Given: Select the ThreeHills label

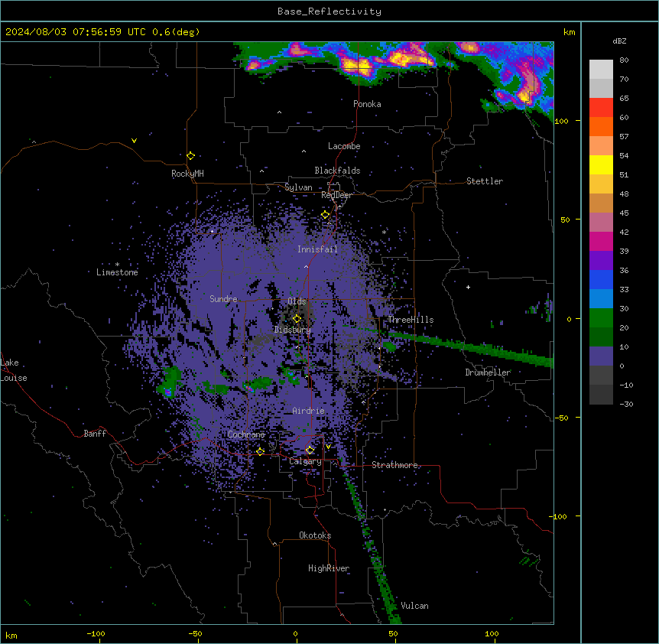Looking at the screenshot, I should point(411,320).
